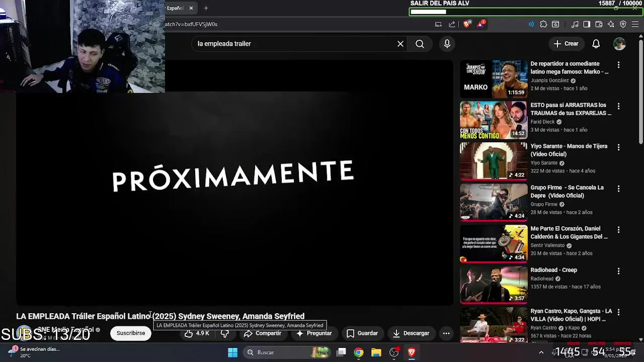This screenshot has width=644, height=362.
Task: Open Brave Rewards triangle icon
Action: (x=480, y=24)
